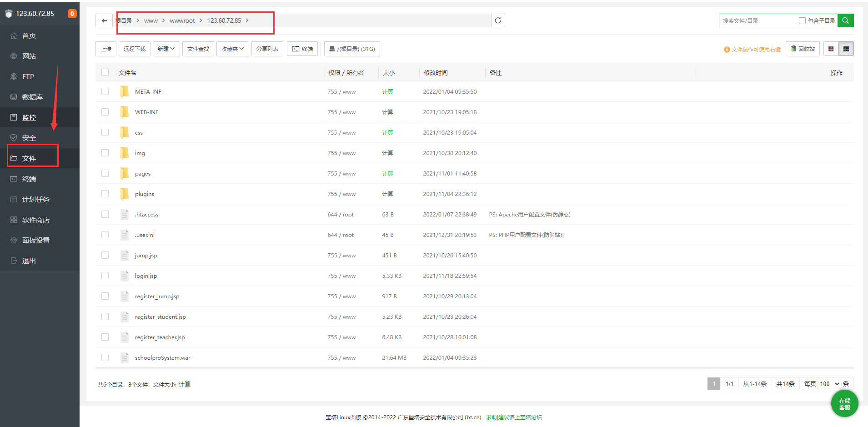Expand the chevron after wwwroot in path
Viewport: 868px width, 427px height.
(201, 20)
